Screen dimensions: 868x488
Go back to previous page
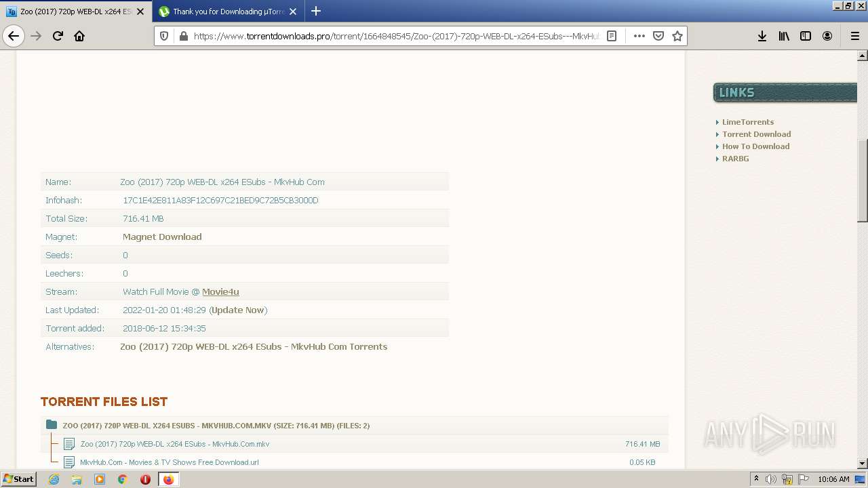tap(14, 36)
